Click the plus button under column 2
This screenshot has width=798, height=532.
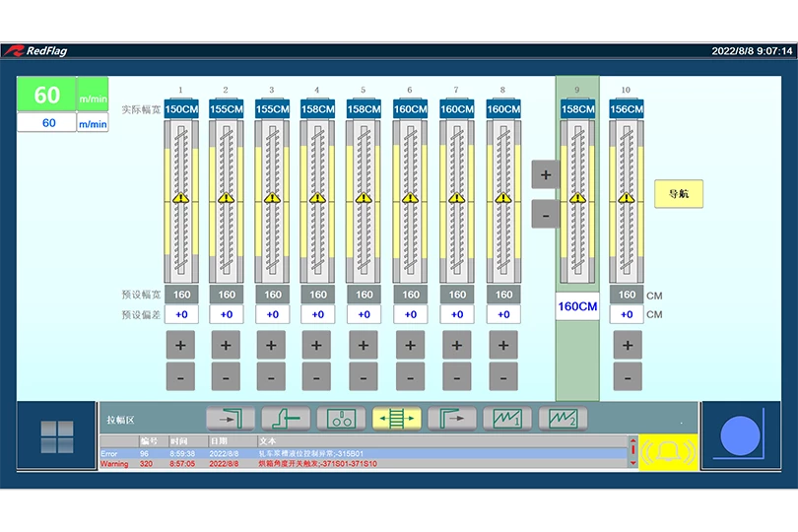226,345
